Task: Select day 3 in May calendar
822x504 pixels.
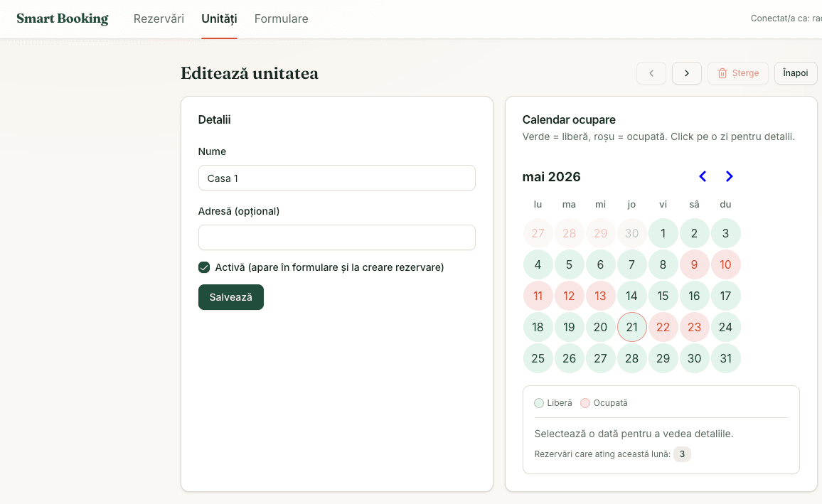Action: coord(725,233)
